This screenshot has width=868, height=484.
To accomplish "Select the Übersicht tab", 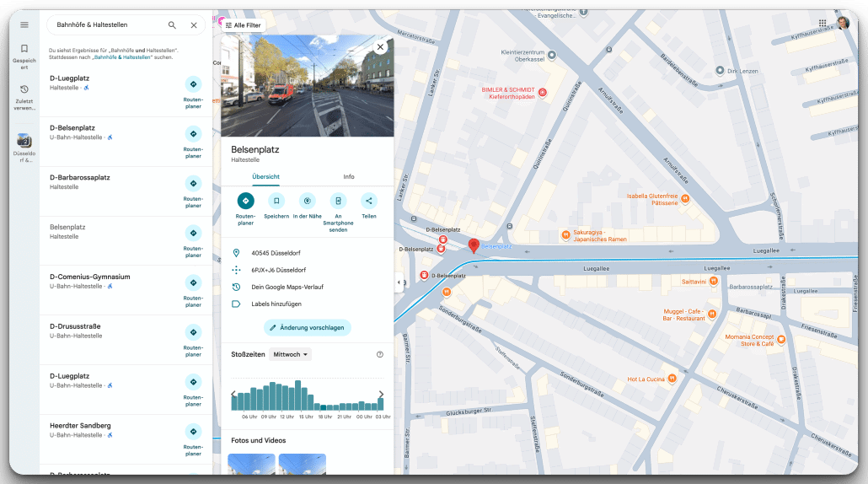I will [x=266, y=177].
